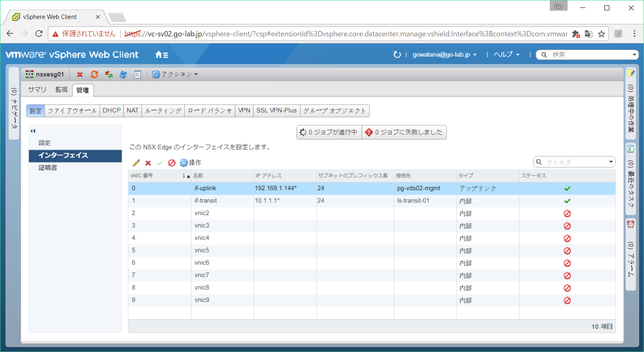Open the ヘルプ dropdown menu
Screen dimensions: 644x352
click(506, 55)
